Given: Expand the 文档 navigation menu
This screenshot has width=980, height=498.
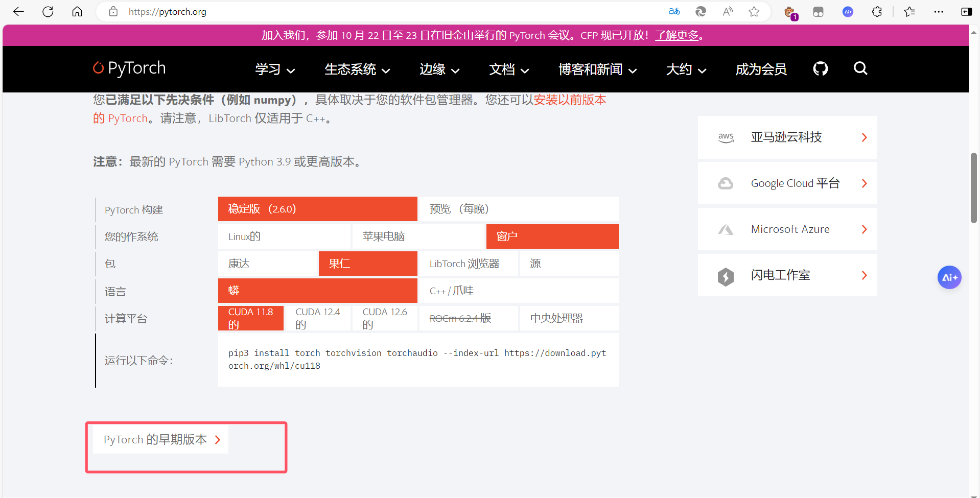Looking at the screenshot, I should coord(509,69).
